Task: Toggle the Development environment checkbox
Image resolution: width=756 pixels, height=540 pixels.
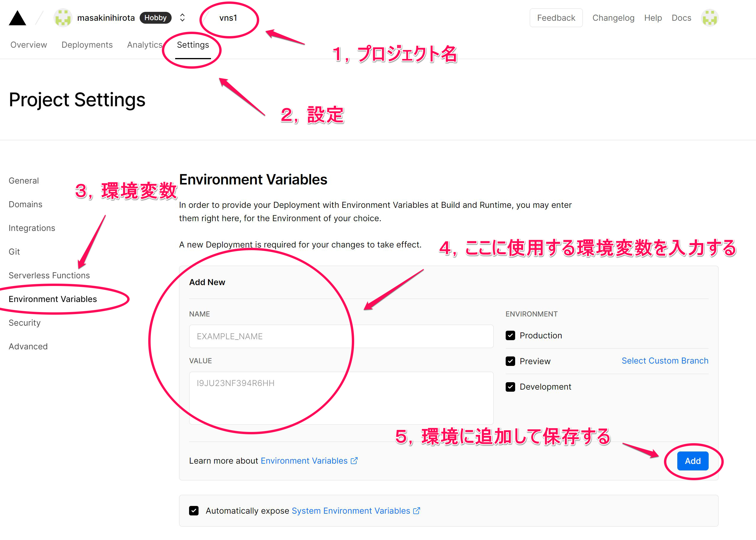Action: [x=510, y=387]
